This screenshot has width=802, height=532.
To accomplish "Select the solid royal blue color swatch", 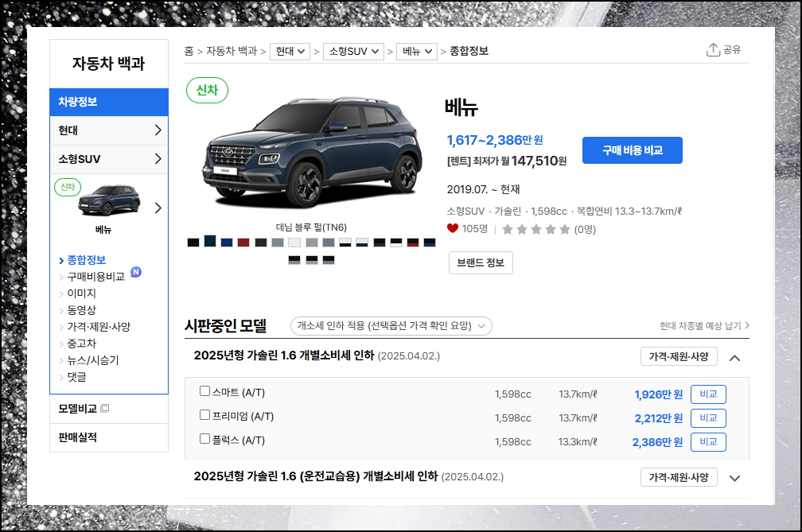I will [227, 243].
